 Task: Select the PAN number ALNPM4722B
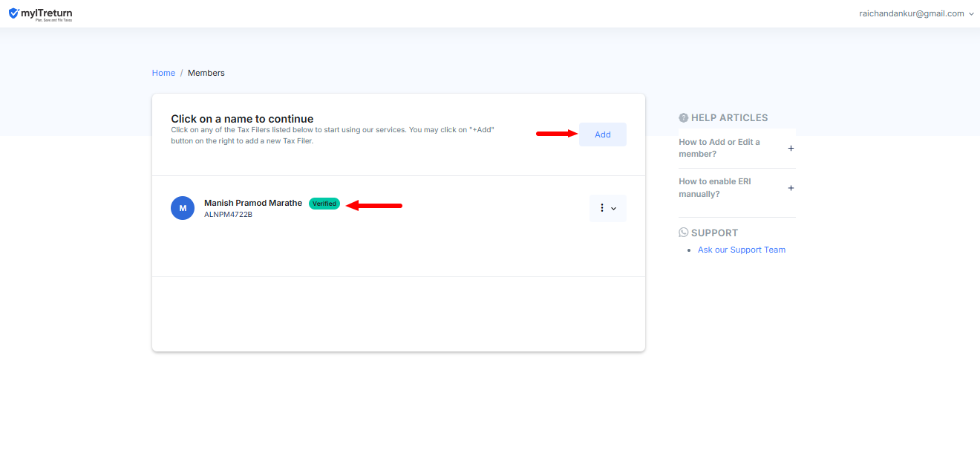click(228, 215)
